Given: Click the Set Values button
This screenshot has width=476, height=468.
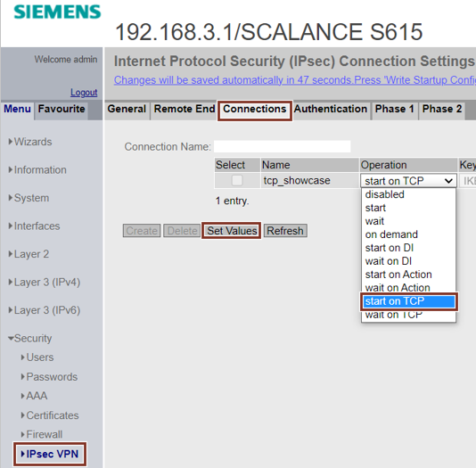Looking at the screenshot, I should point(232,231).
